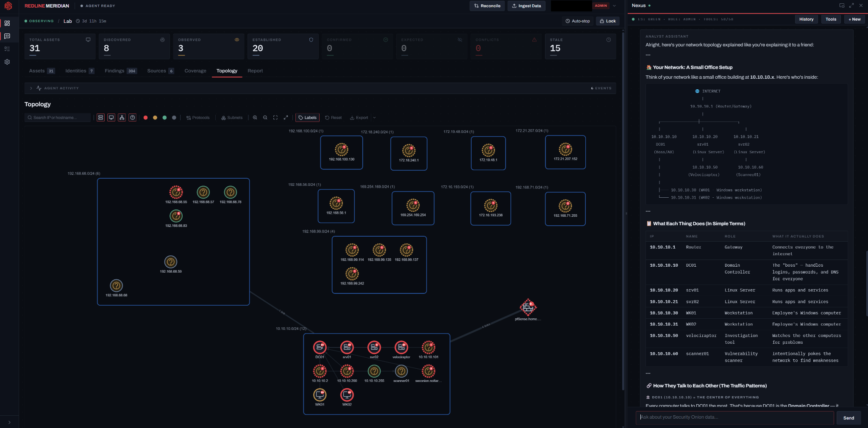Enable Auto-stop

tap(578, 21)
